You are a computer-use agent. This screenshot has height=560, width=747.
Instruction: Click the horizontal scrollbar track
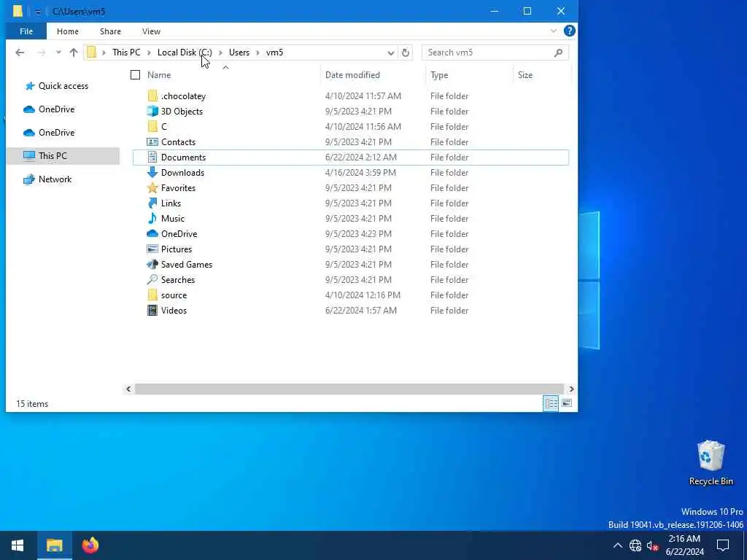(x=349, y=389)
